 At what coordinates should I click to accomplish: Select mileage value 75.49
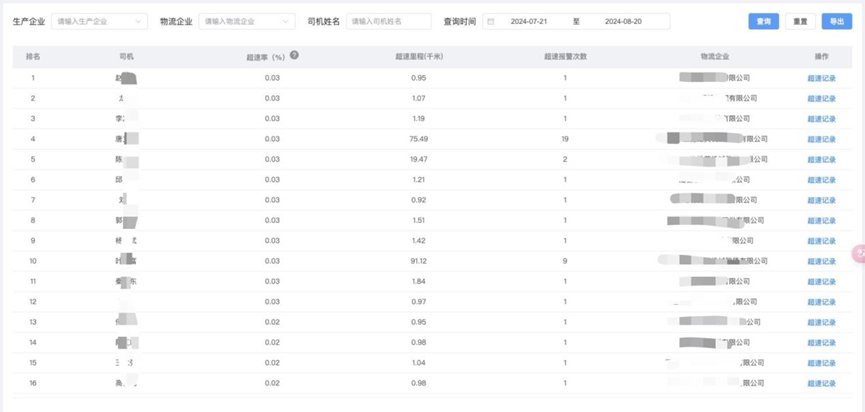(x=419, y=139)
